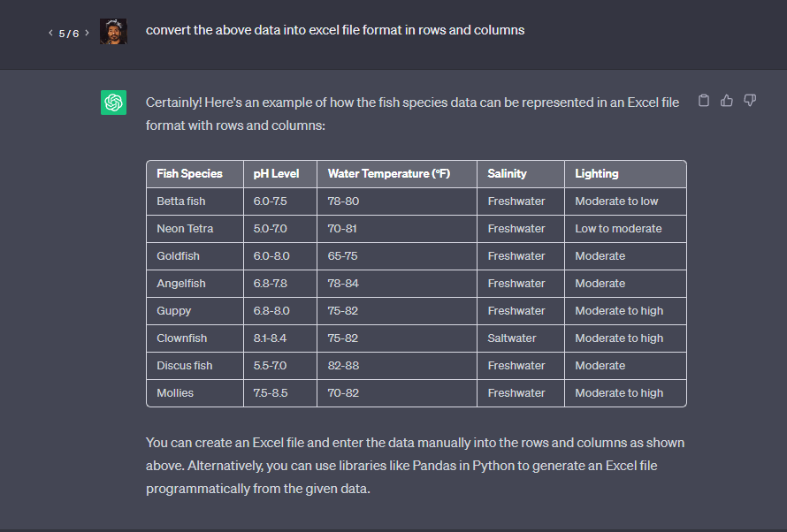Copy the response with the clipboard icon
This screenshot has width=787, height=532.
pos(704,101)
